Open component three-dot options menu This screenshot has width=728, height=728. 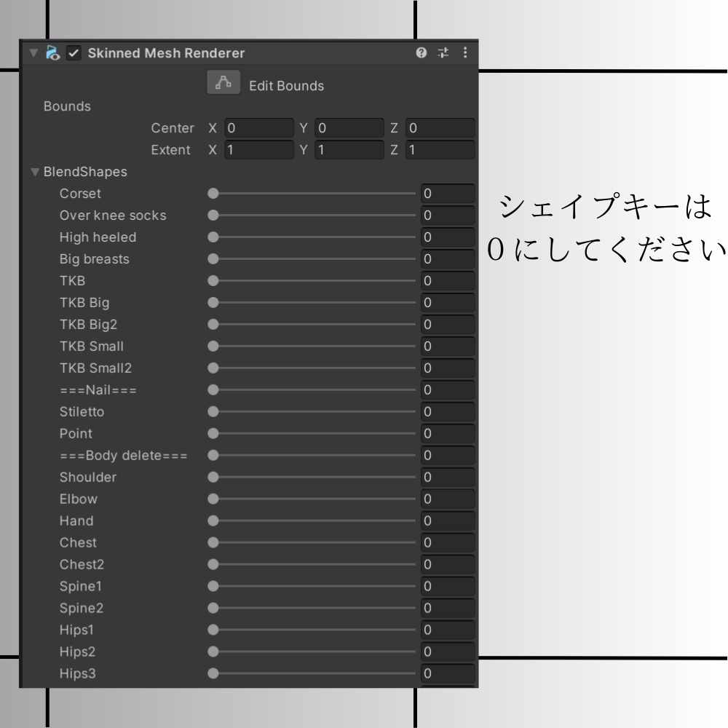tap(464, 52)
